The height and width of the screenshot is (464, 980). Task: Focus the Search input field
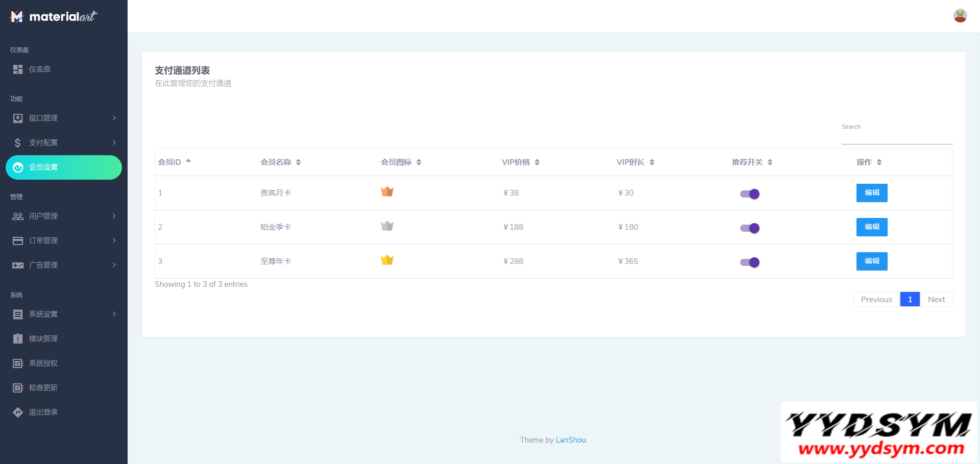click(897, 137)
